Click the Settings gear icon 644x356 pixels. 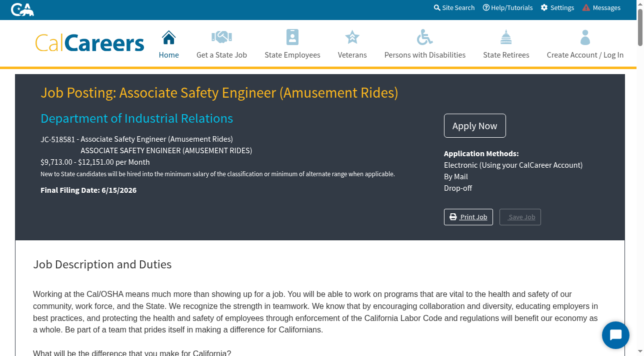(544, 8)
